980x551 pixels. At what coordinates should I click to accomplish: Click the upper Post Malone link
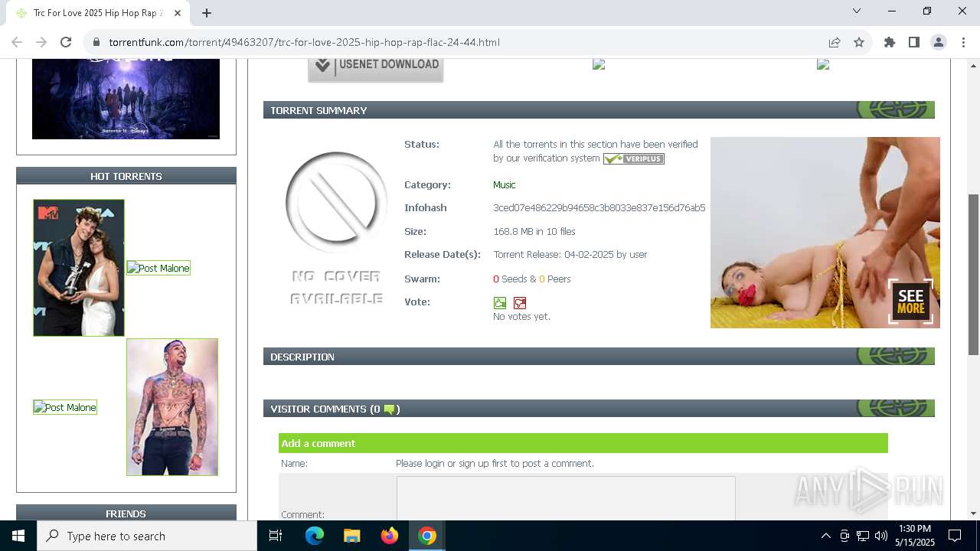[x=158, y=268]
